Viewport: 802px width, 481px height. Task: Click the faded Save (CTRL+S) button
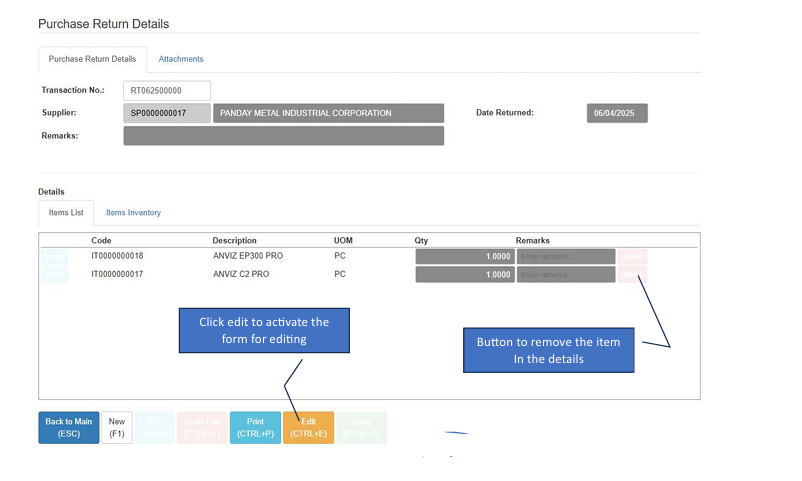(361, 427)
